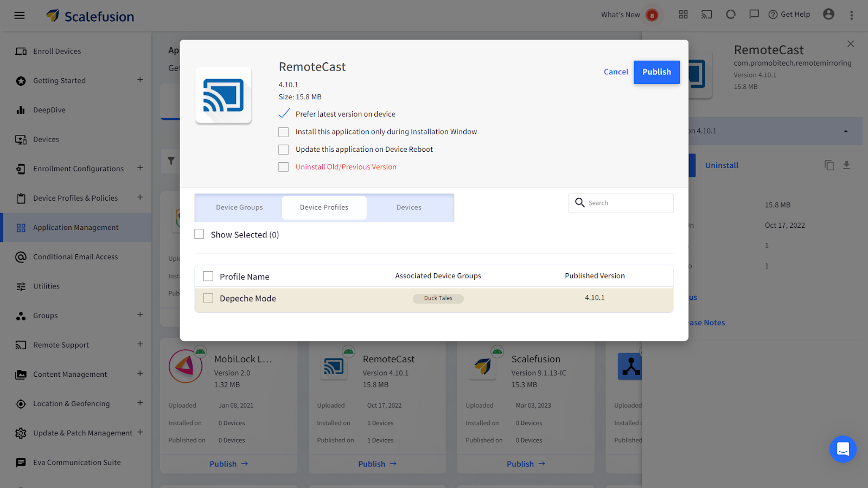Cancel the RemoteCast publish dialog
The height and width of the screenshot is (488, 868).
[616, 72]
